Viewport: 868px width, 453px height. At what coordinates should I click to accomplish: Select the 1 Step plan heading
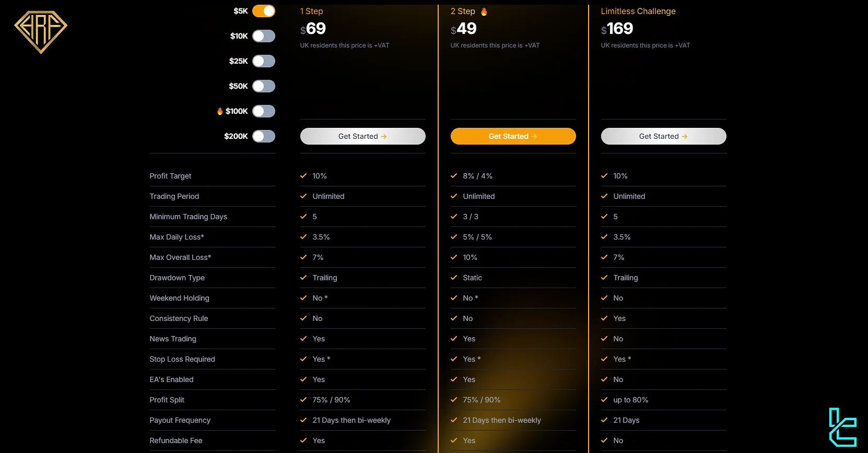coord(311,11)
